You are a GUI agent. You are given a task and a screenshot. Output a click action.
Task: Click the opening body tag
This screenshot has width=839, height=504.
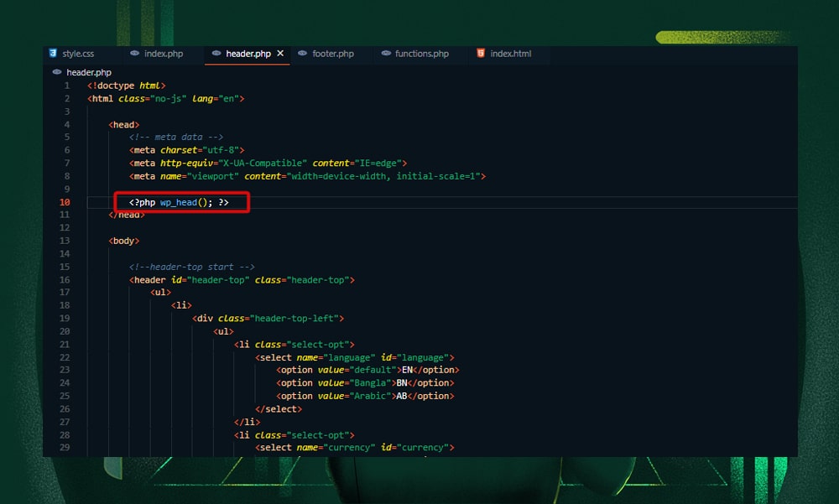124,241
